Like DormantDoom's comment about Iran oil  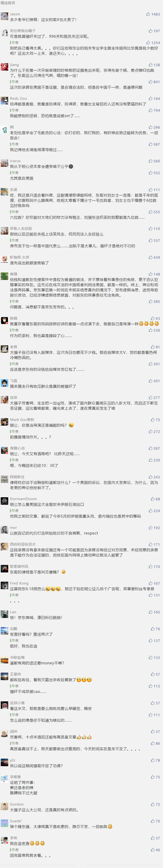point(153,499)
